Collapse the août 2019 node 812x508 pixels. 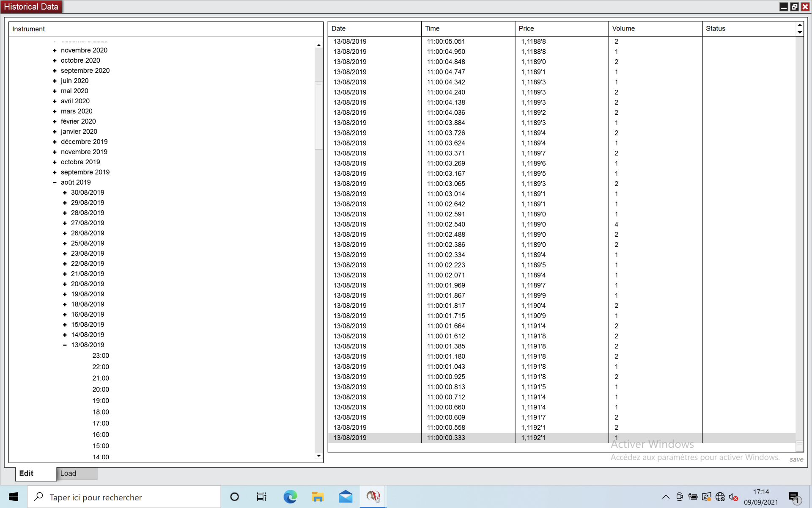[x=55, y=182]
